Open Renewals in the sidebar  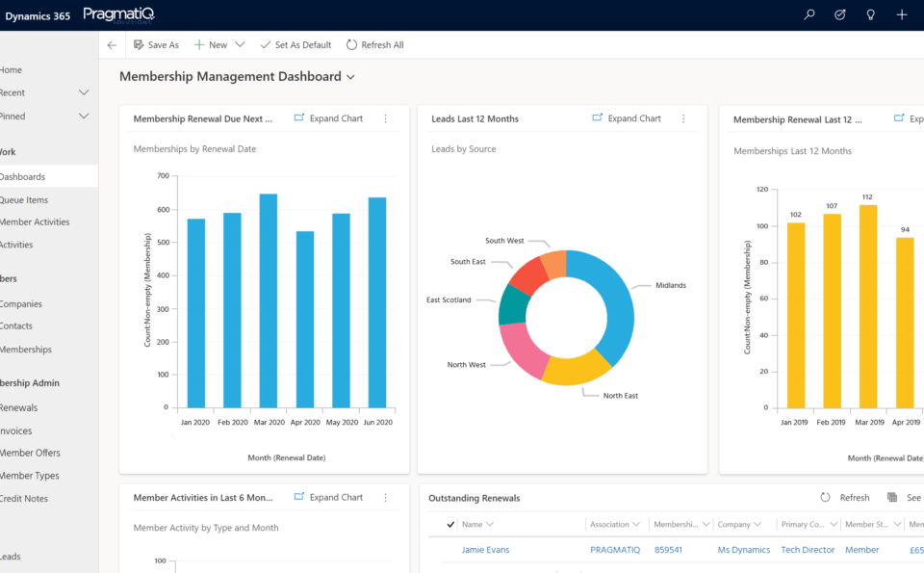tap(18, 408)
